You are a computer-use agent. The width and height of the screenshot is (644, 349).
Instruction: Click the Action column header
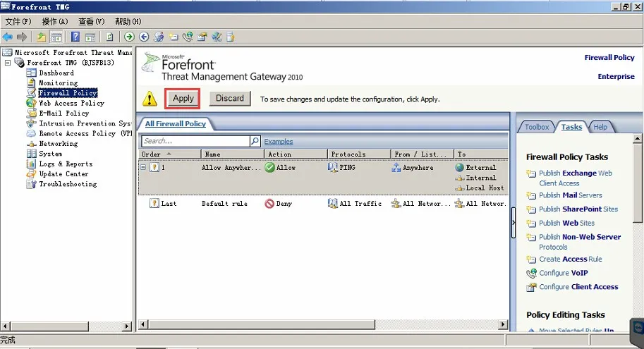click(296, 154)
